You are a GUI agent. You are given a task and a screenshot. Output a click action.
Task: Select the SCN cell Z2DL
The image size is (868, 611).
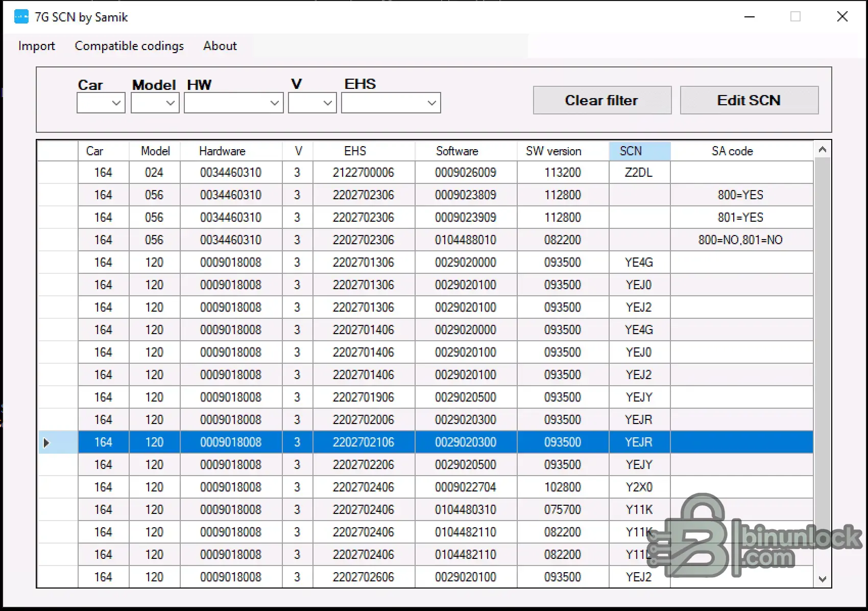(640, 173)
